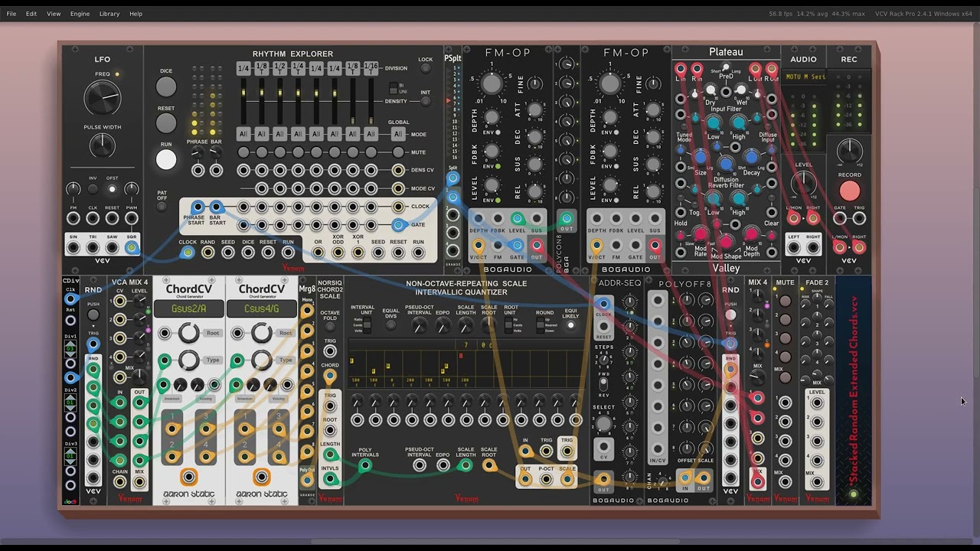Click the OR output jack
This screenshot has width=980, height=551.
point(318,252)
